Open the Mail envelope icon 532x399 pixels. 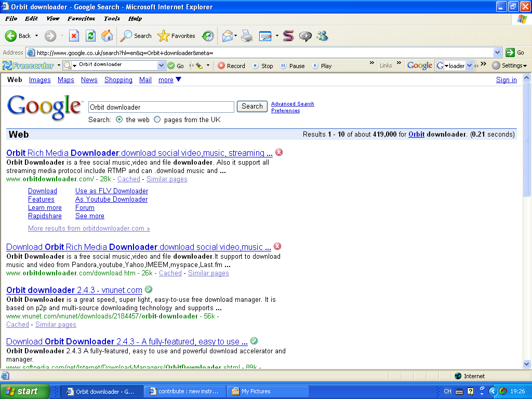[x=228, y=36]
